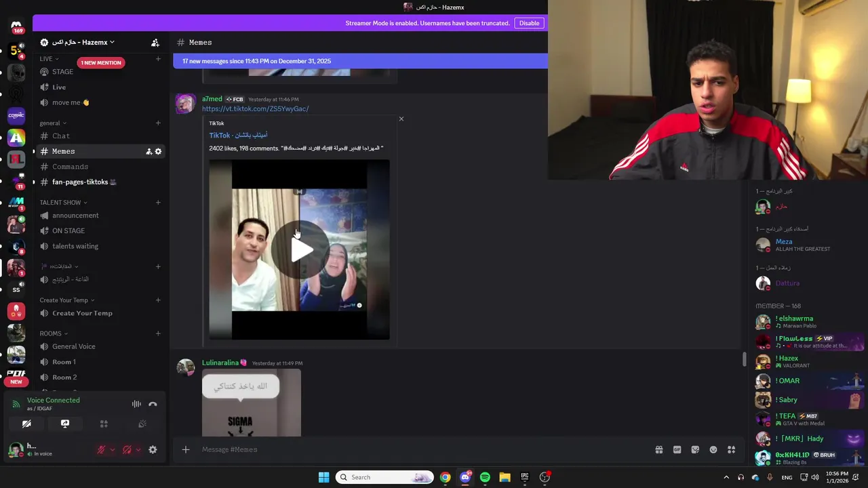Image resolution: width=868 pixels, height=488 pixels.
Task: Add channel in ROOMS category plus icon
Action: tap(158, 333)
